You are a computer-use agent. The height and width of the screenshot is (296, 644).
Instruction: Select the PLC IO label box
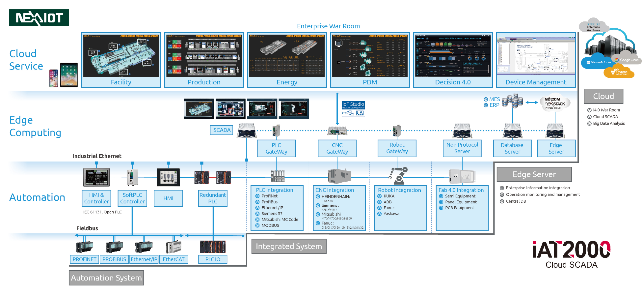213,259
